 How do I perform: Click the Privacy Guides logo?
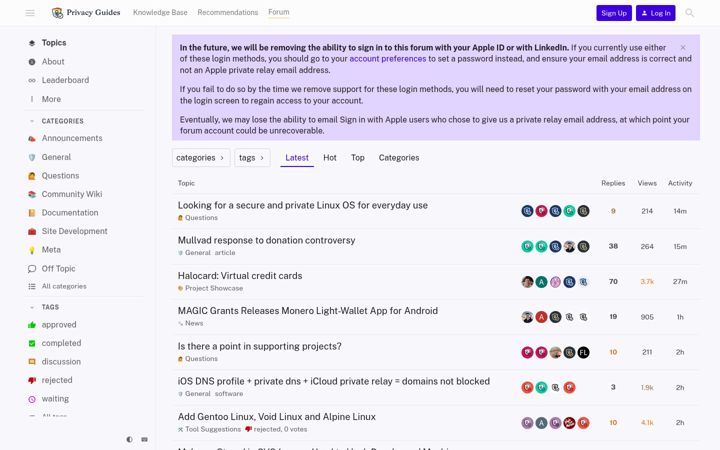86,12
